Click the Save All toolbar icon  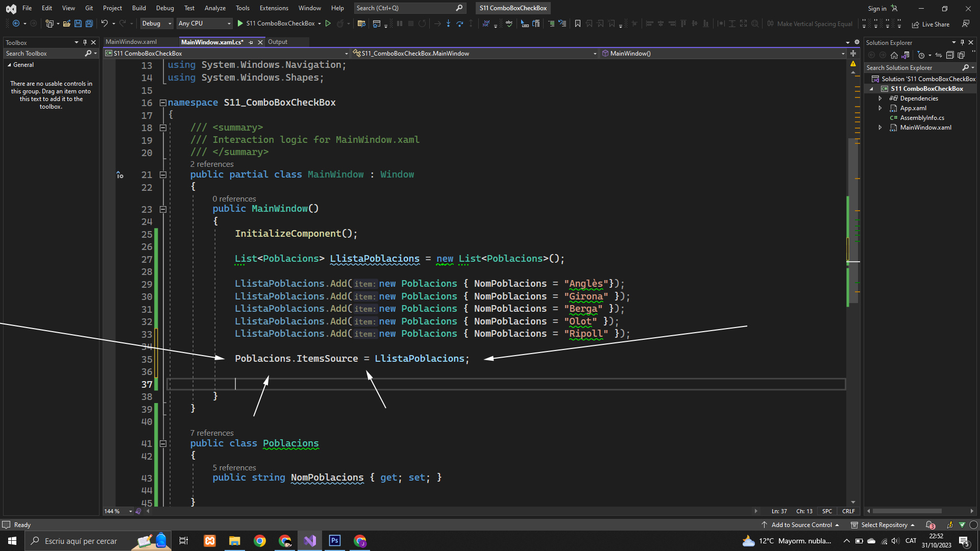point(89,23)
